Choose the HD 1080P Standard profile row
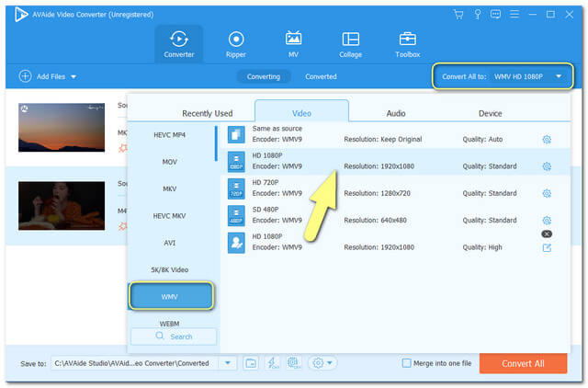588x388 pixels. pos(395,162)
